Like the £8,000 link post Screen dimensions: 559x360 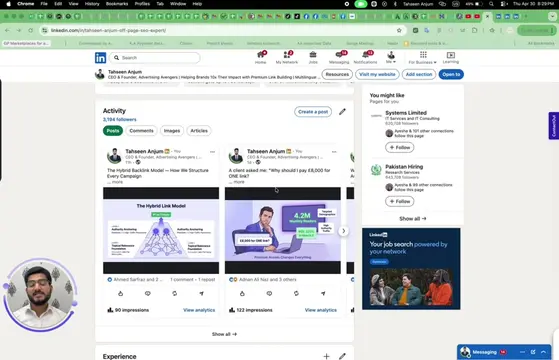242,293
